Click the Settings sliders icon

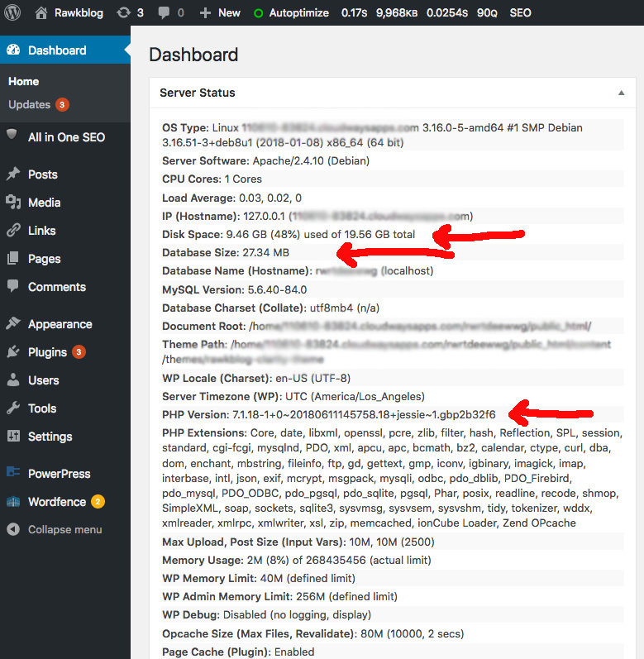(13, 436)
